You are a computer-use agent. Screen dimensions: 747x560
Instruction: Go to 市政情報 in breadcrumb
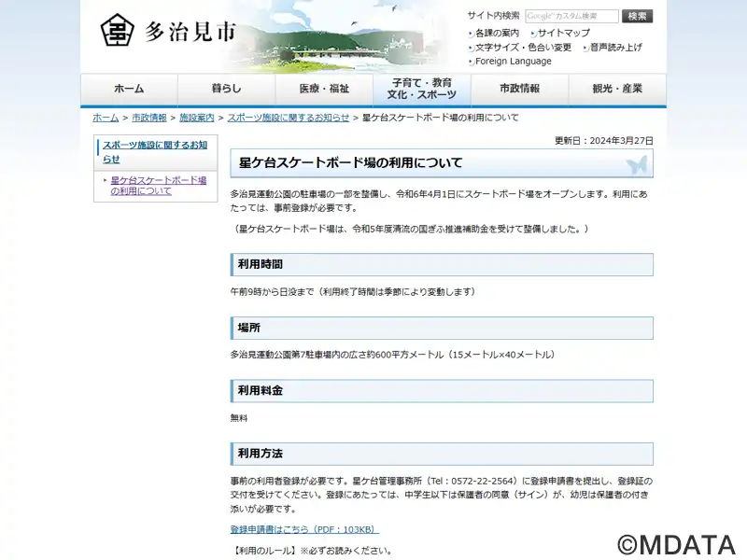149,118
